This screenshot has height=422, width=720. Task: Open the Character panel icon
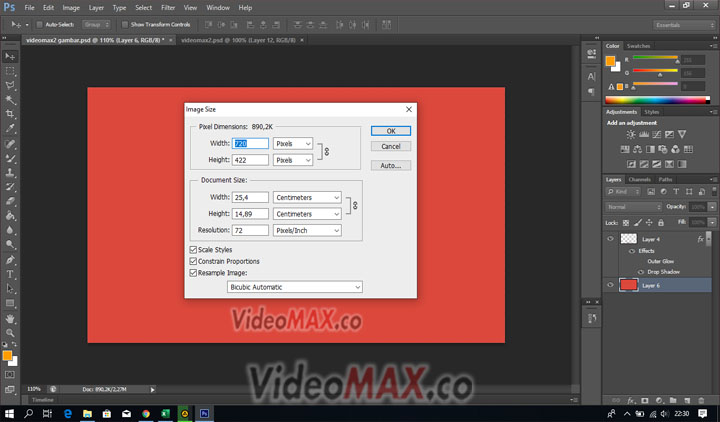coord(591,77)
